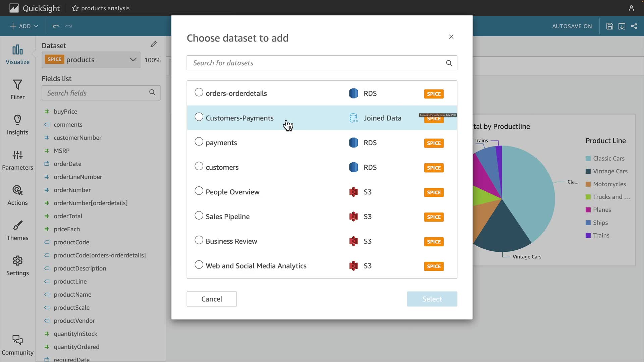Choose the Sales Pipeline radio button
This screenshot has height=362, width=644.
(199, 216)
